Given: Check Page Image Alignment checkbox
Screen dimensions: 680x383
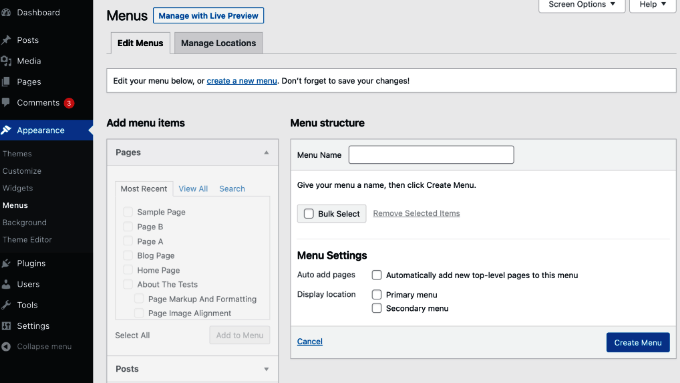Looking at the screenshot, I should click(139, 313).
